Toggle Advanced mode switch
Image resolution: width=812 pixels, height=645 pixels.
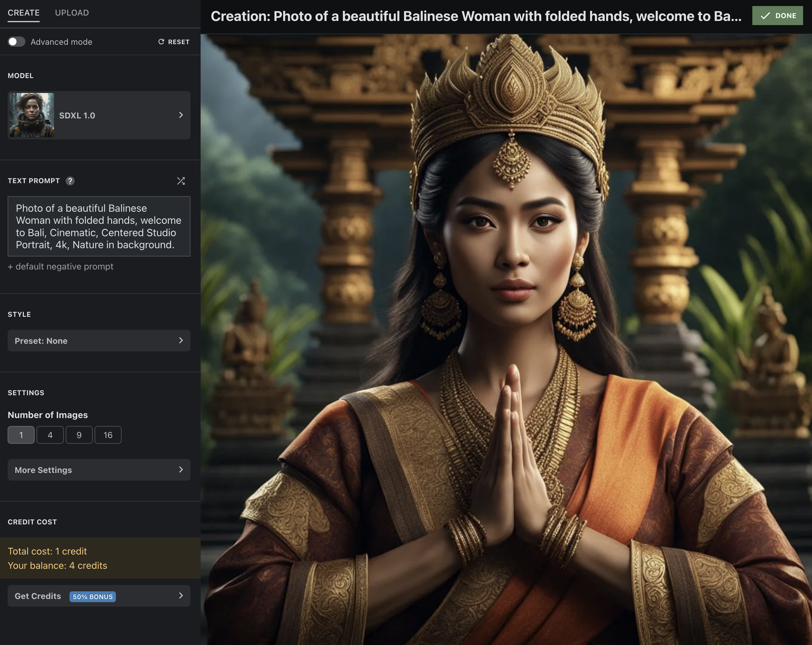(17, 42)
